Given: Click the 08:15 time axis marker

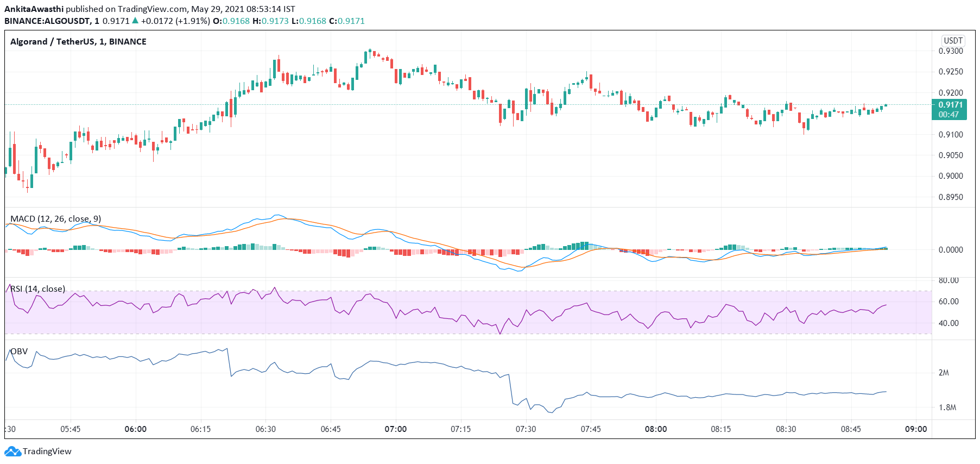Looking at the screenshot, I should [x=721, y=429].
